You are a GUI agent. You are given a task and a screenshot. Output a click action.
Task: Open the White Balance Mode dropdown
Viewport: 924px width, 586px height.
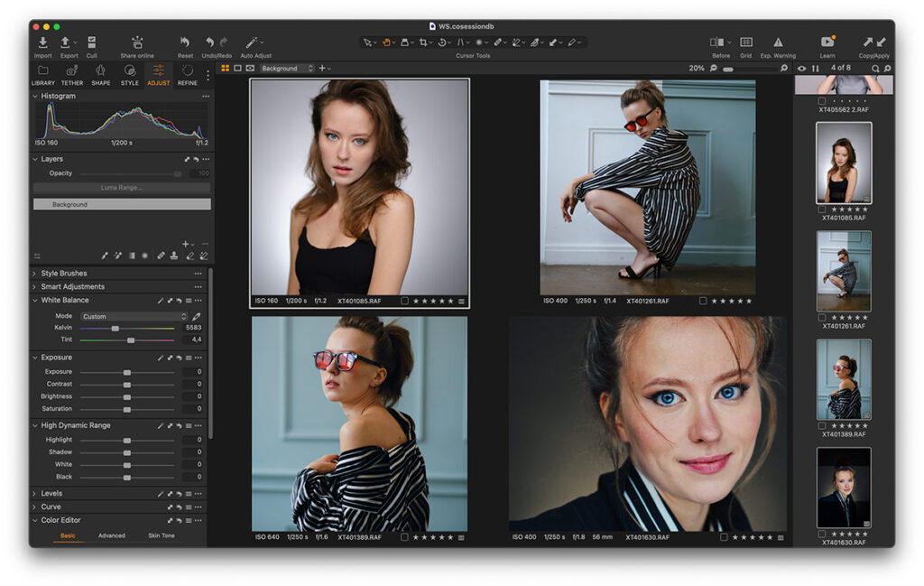click(134, 317)
